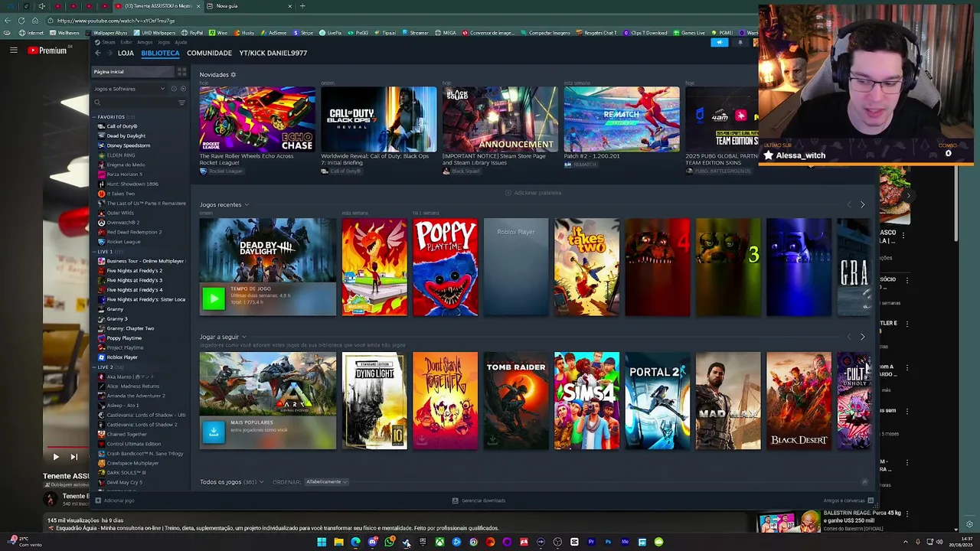Open the YouTube hamburger menu
The width and height of the screenshot is (980, 551).
pos(13,51)
